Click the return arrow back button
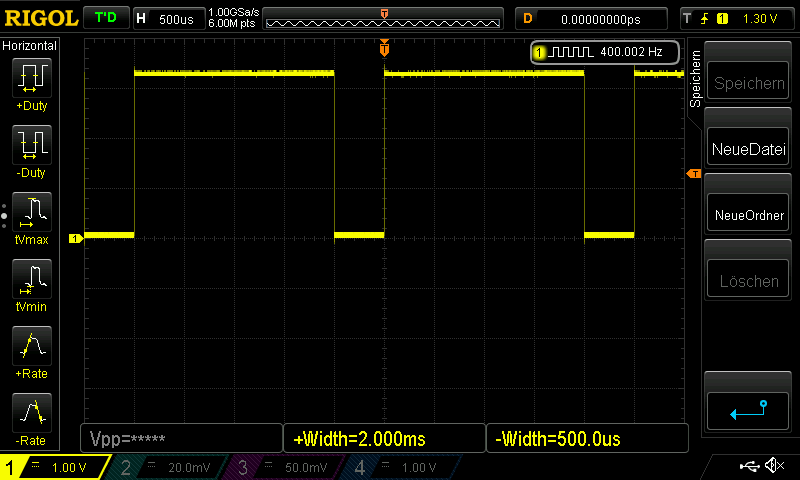The image size is (800, 480). pos(748,410)
